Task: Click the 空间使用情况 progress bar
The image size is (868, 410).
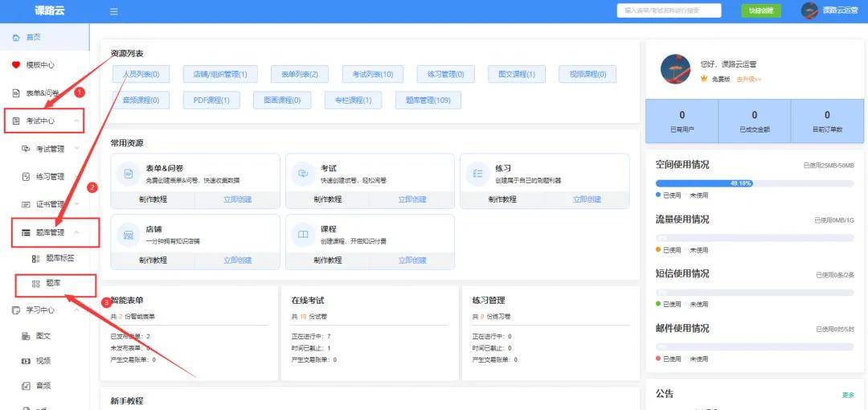Action: click(x=755, y=183)
